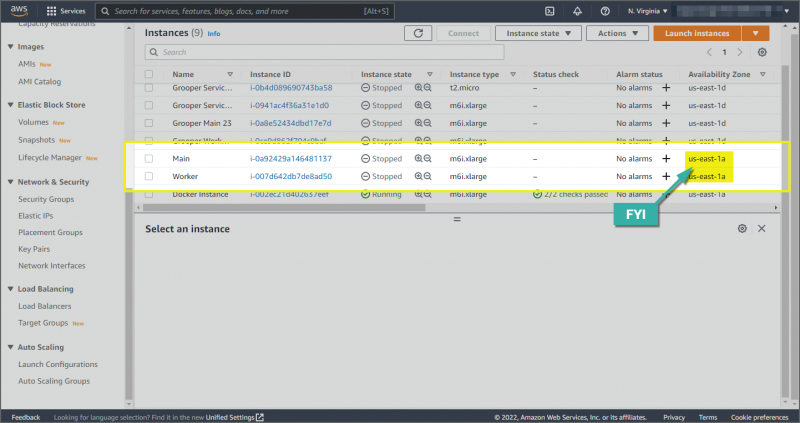This screenshot has width=800, height=423.
Task: Open the N. Virginia region selector
Action: (647, 11)
